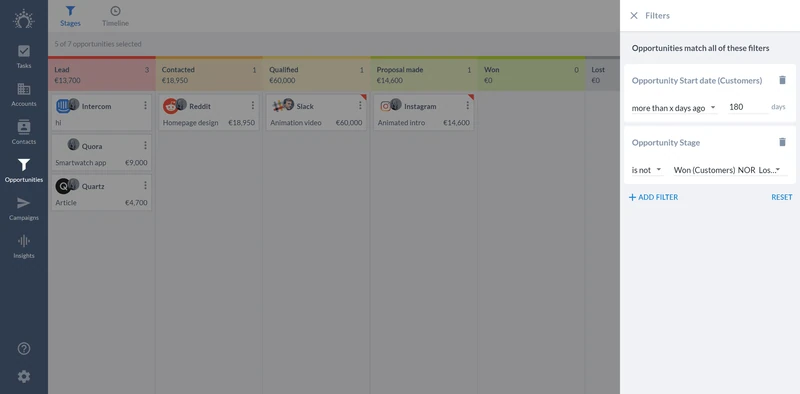
Task: Click the 'Animated intro' opportunity name
Action: [x=401, y=122]
